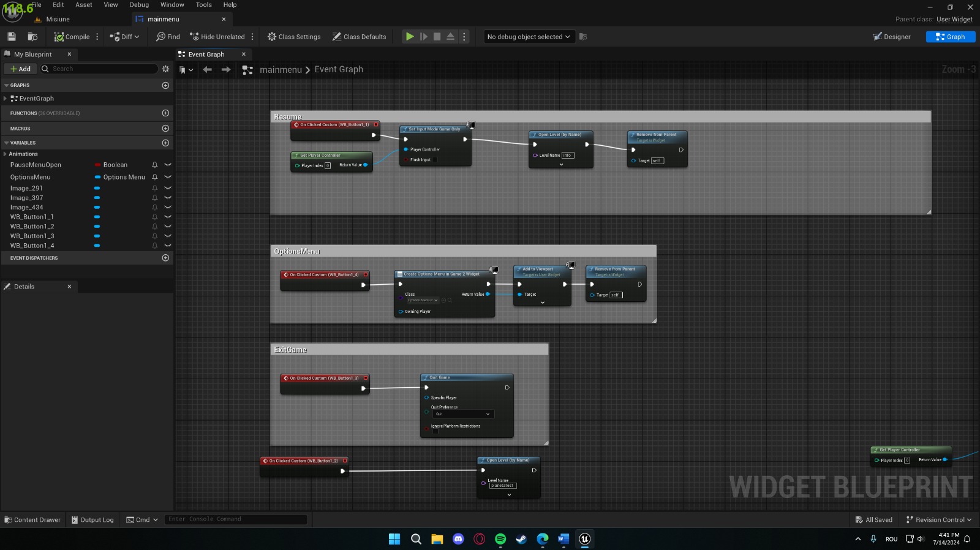980x550 pixels.
Task: Add new event dispatcher with plus icon
Action: (x=165, y=258)
